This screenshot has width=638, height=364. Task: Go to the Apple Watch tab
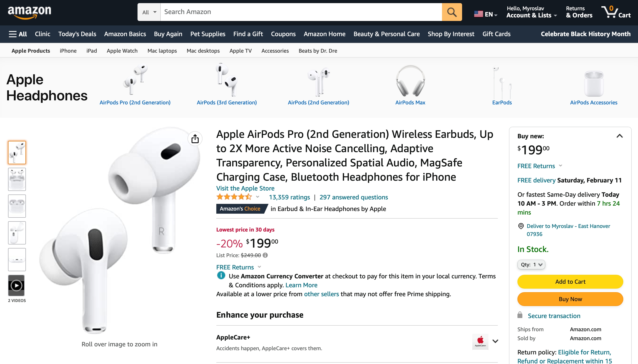coord(122,51)
